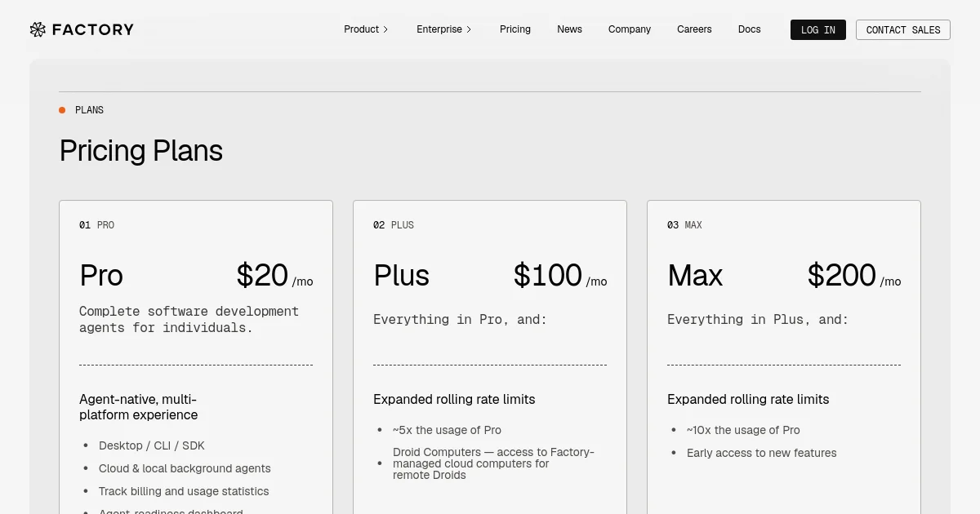The width and height of the screenshot is (980, 514).
Task: Click Plus card 'Expanded rolling rate limits'
Action: click(454, 399)
